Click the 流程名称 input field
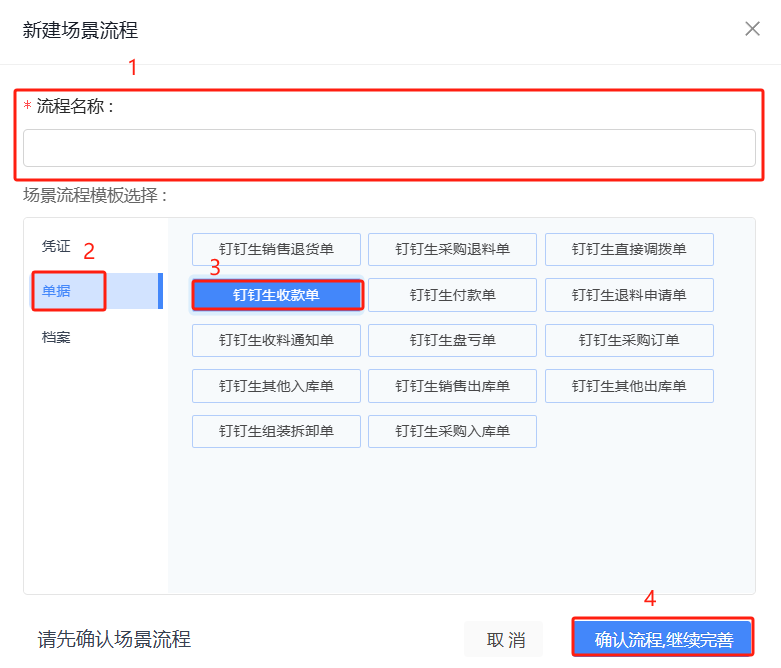The height and width of the screenshot is (668, 781). (389, 148)
